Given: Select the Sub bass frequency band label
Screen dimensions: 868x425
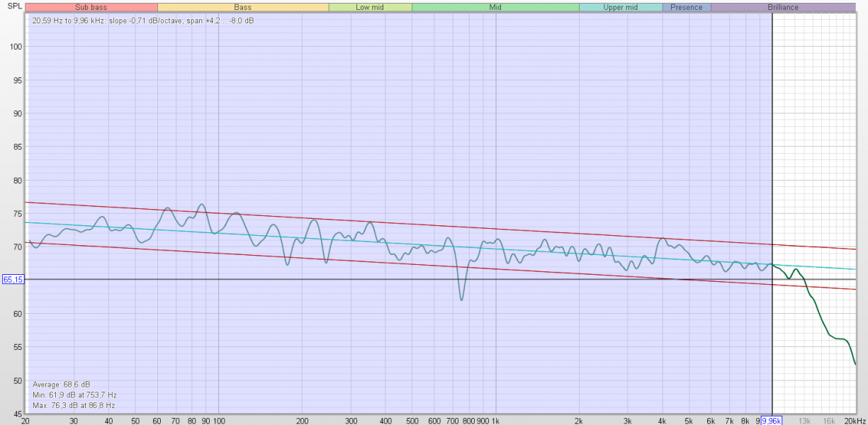Looking at the screenshot, I should pos(91,7).
